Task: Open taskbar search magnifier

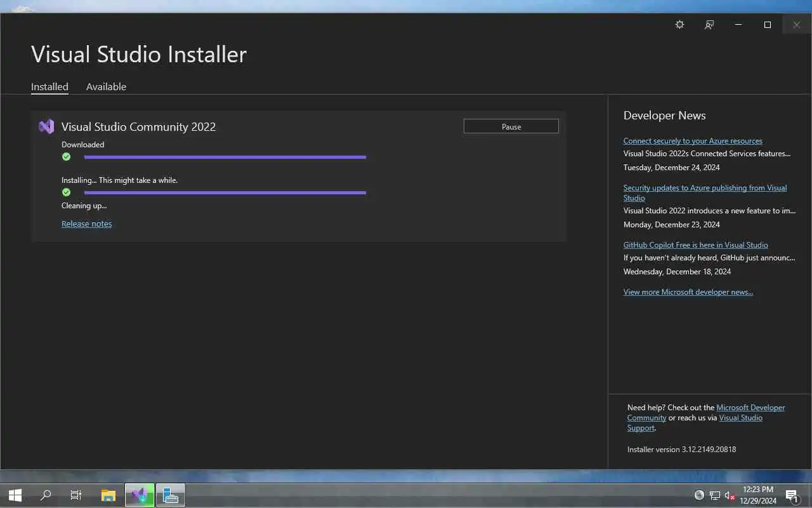Action: tap(46, 495)
